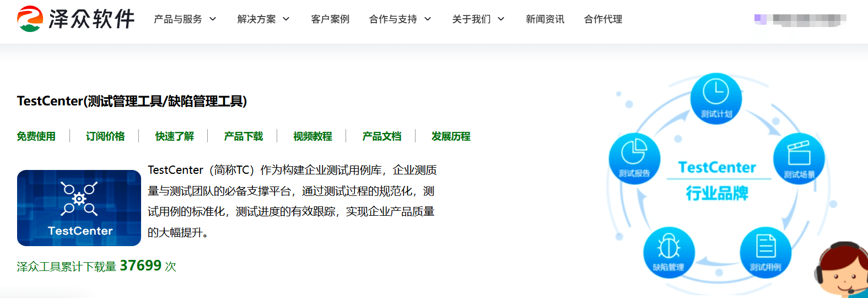Go to 新闻资讯 page
868x298 pixels.
coord(545,19)
